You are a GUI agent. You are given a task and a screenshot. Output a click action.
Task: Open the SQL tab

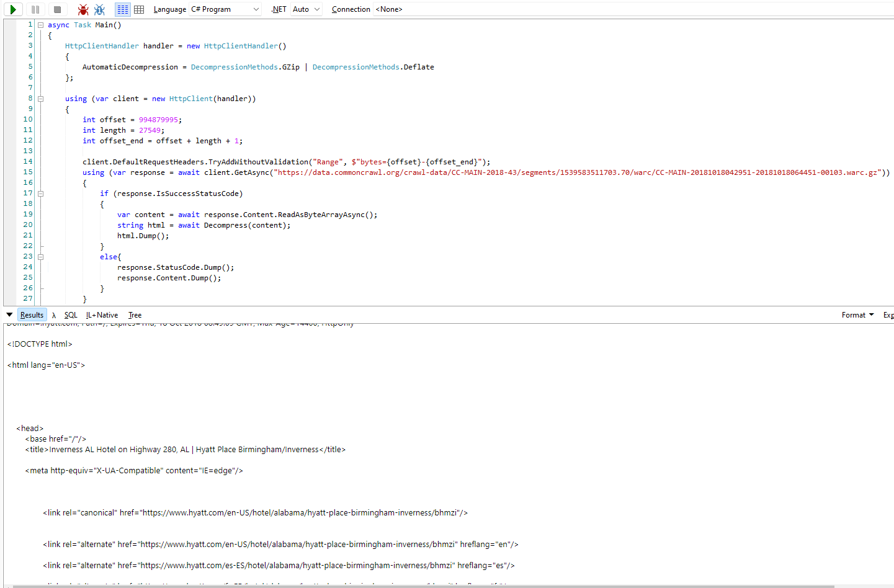(71, 315)
